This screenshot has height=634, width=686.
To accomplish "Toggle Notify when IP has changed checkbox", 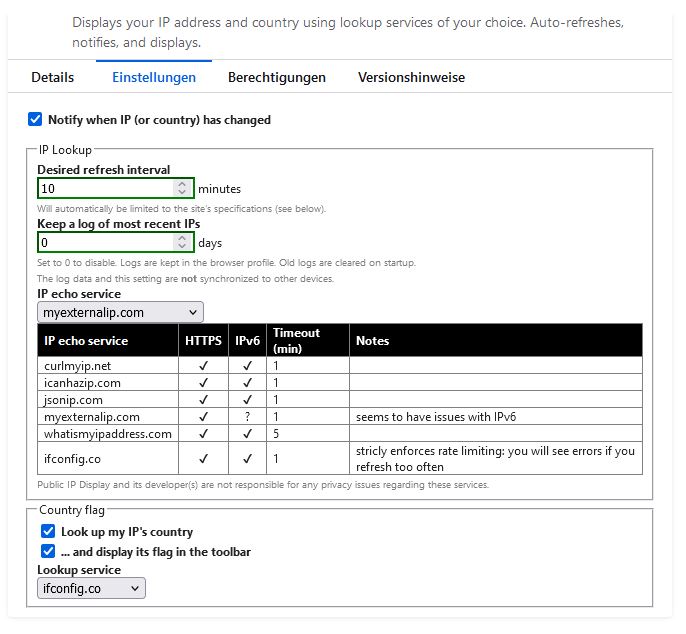I will pyautogui.click(x=36, y=120).
